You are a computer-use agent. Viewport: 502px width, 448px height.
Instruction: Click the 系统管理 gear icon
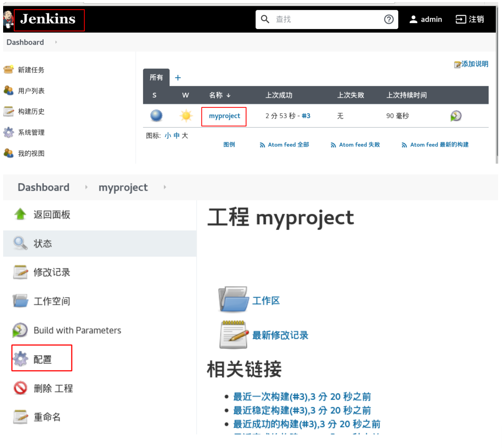point(9,132)
